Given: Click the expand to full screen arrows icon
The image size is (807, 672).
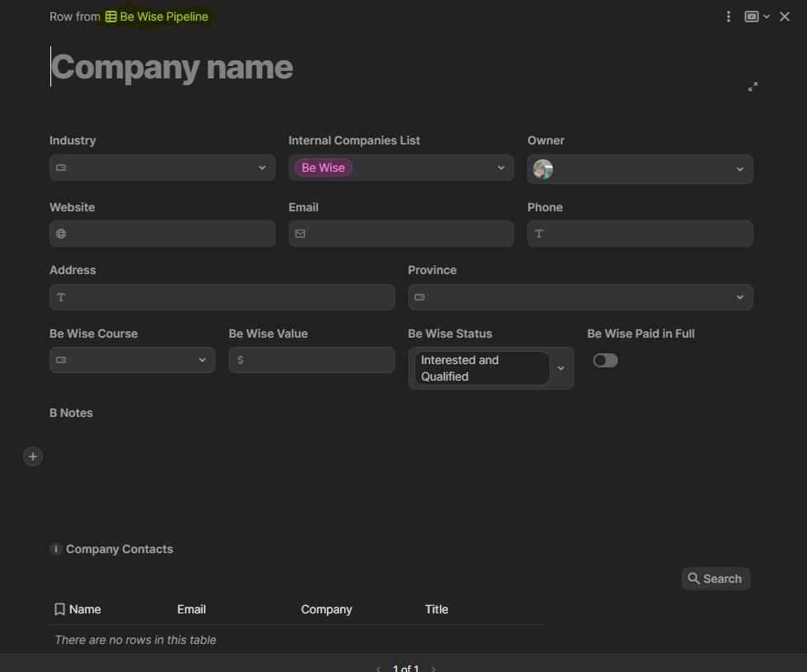Looking at the screenshot, I should (753, 87).
